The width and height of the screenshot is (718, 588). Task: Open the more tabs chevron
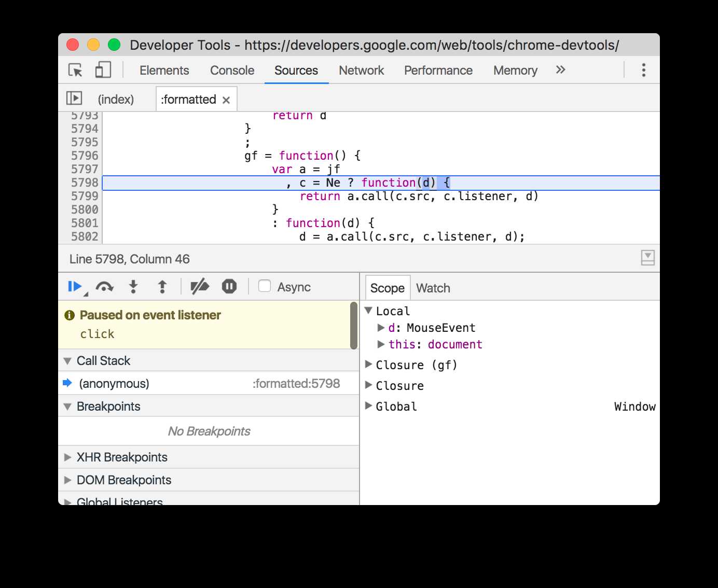[x=560, y=70]
